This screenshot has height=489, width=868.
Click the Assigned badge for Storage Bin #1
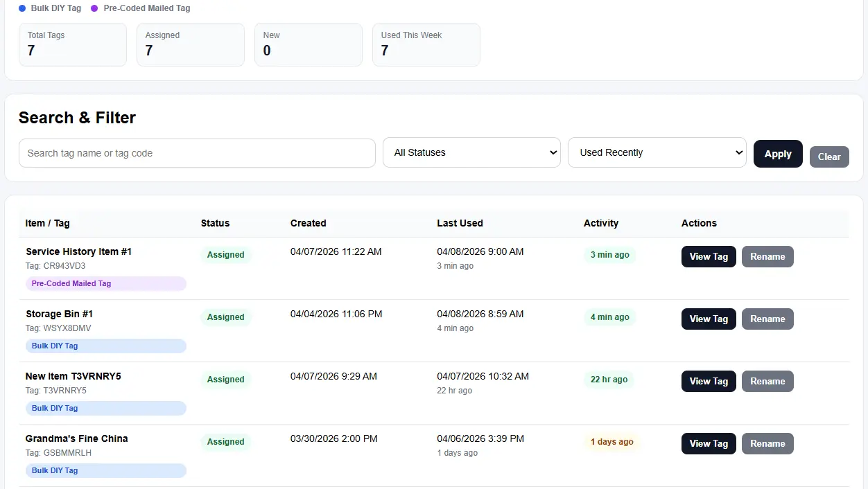click(x=225, y=317)
